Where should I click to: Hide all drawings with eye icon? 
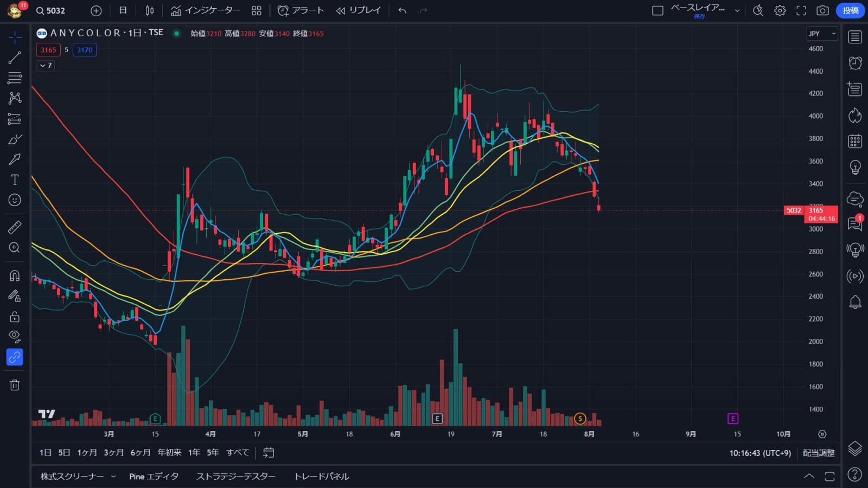pos(15,337)
